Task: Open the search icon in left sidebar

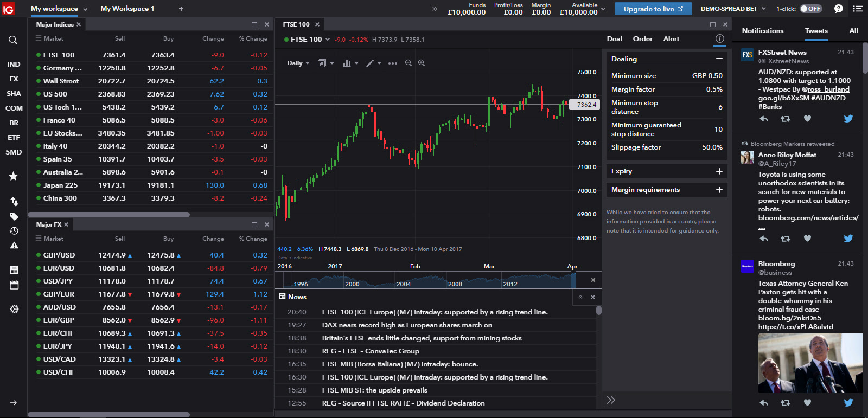Action: (13, 40)
